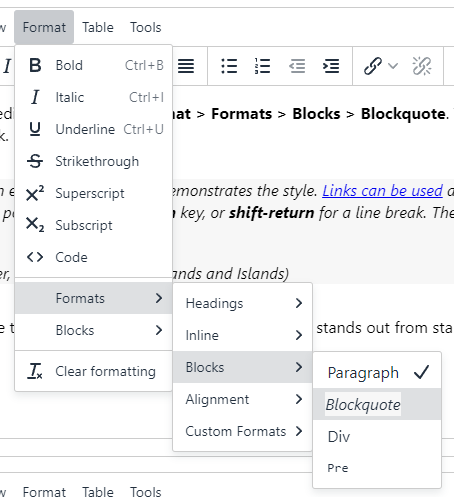The width and height of the screenshot is (454, 497).
Task: Click the 'Links can be used' hyperlink
Action: [x=382, y=191]
